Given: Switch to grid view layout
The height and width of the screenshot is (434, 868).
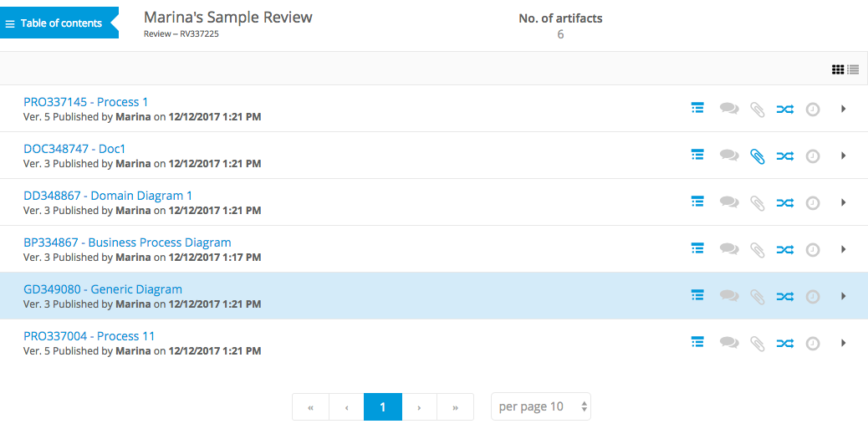Looking at the screenshot, I should click(x=838, y=69).
